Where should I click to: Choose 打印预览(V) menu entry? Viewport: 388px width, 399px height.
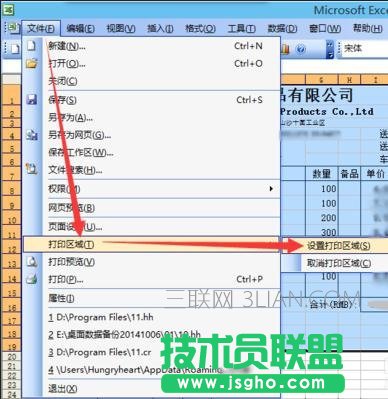point(151,262)
